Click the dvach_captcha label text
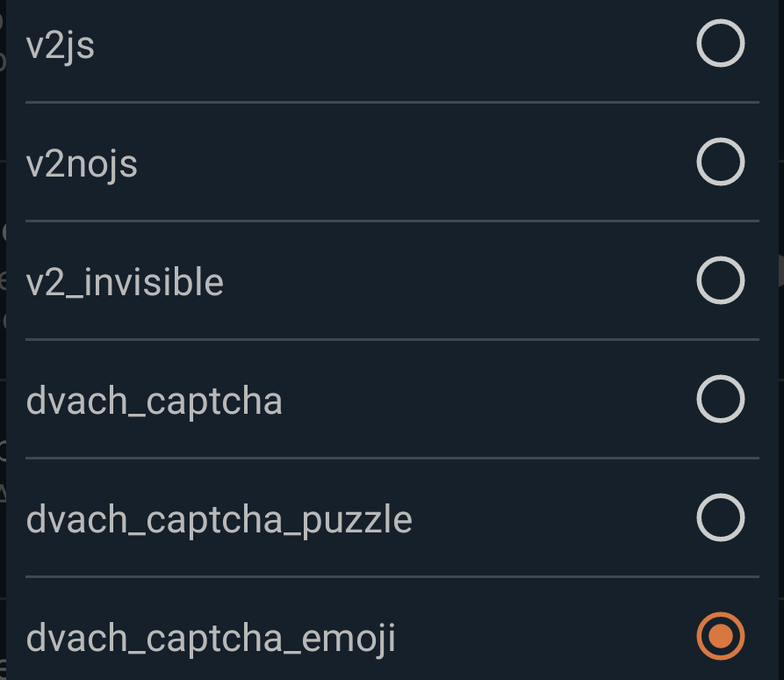Screen dimensions: 784x680 point(155,401)
